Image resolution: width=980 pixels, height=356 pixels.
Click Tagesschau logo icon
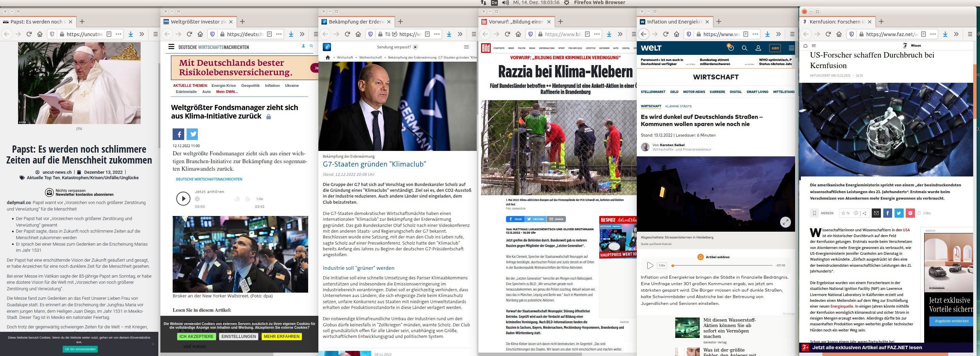click(327, 47)
